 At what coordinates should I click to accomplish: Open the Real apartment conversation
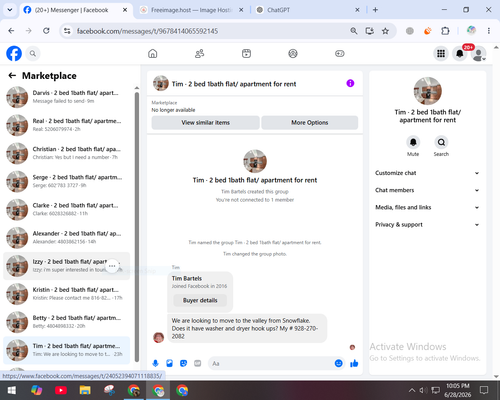coord(67,125)
